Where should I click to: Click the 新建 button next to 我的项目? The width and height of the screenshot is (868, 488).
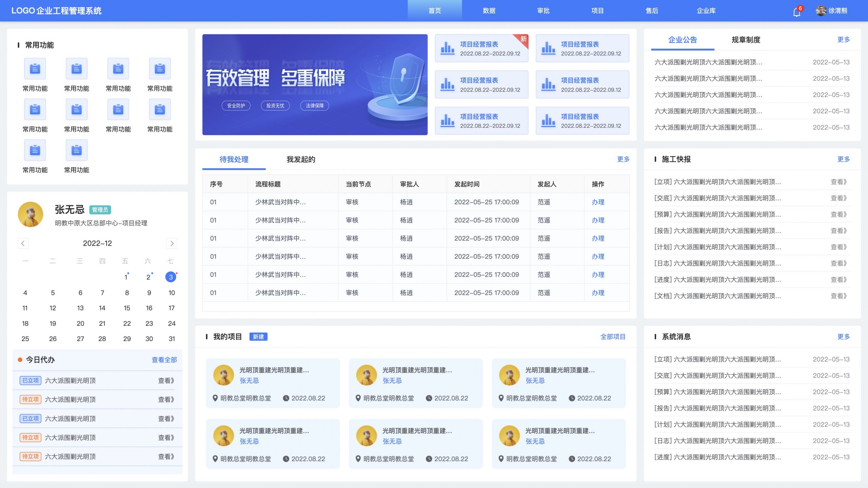(x=258, y=337)
